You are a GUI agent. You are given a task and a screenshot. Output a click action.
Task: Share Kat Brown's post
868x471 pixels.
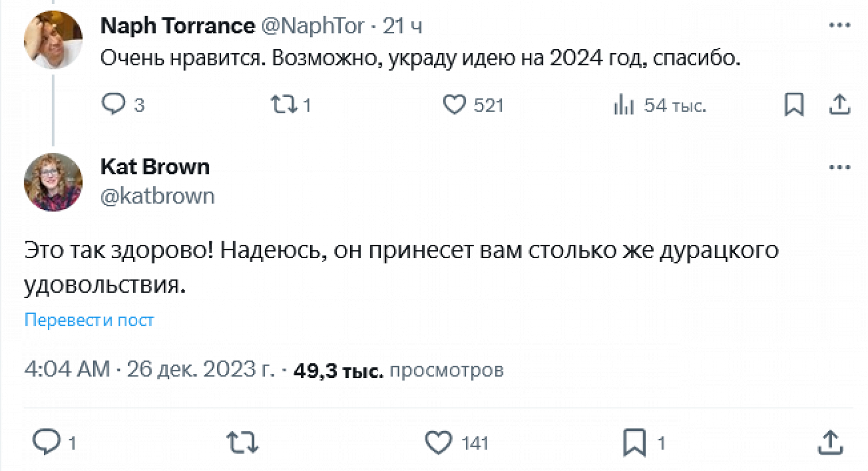coord(830,443)
